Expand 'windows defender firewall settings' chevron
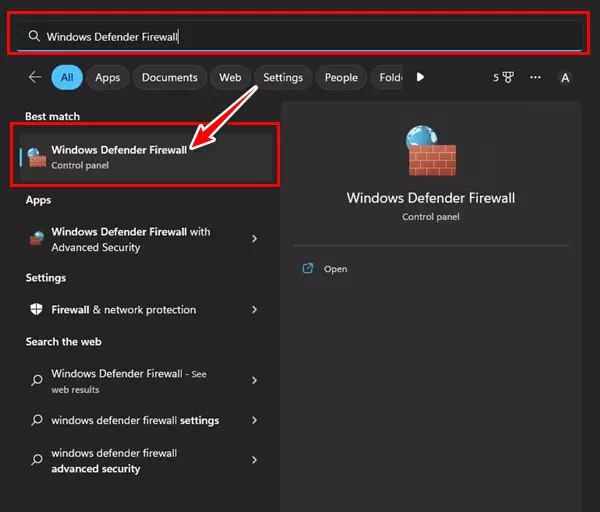Image resolution: width=600 pixels, height=512 pixels. (x=254, y=420)
